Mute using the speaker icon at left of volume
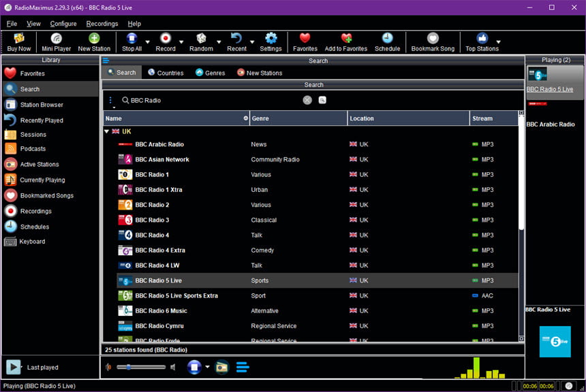 coord(108,367)
